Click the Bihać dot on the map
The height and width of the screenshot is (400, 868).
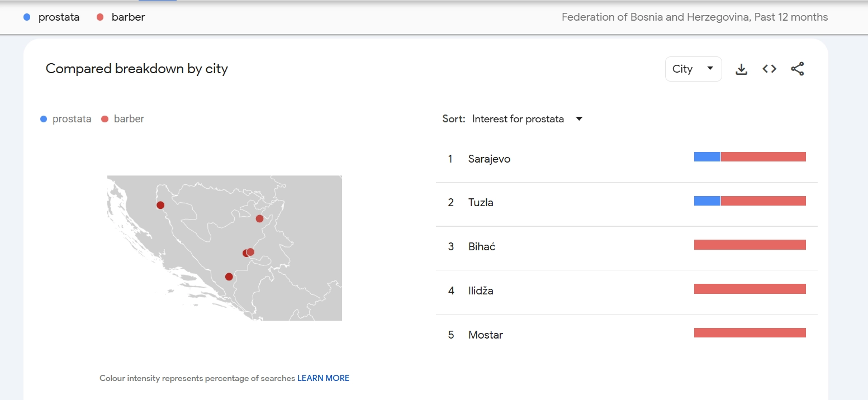click(x=160, y=205)
